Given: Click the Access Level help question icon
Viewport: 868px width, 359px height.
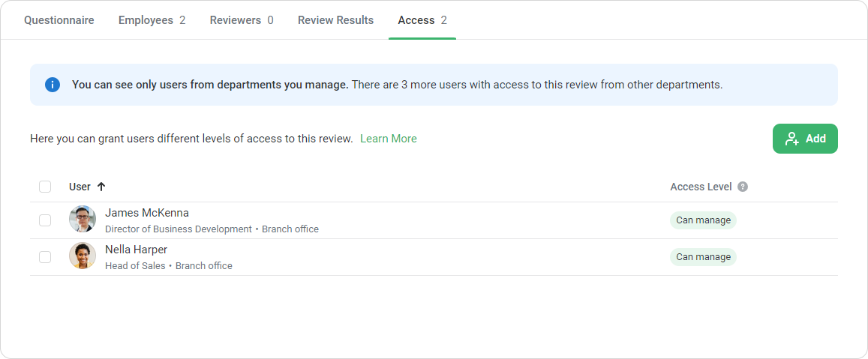Looking at the screenshot, I should pyautogui.click(x=743, y=187).
